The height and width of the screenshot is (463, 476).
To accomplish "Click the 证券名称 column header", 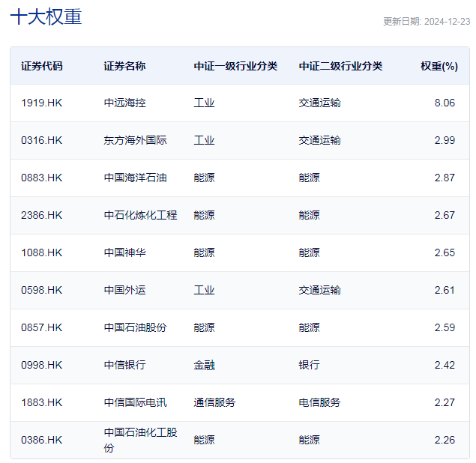I will tap(124, 66).
